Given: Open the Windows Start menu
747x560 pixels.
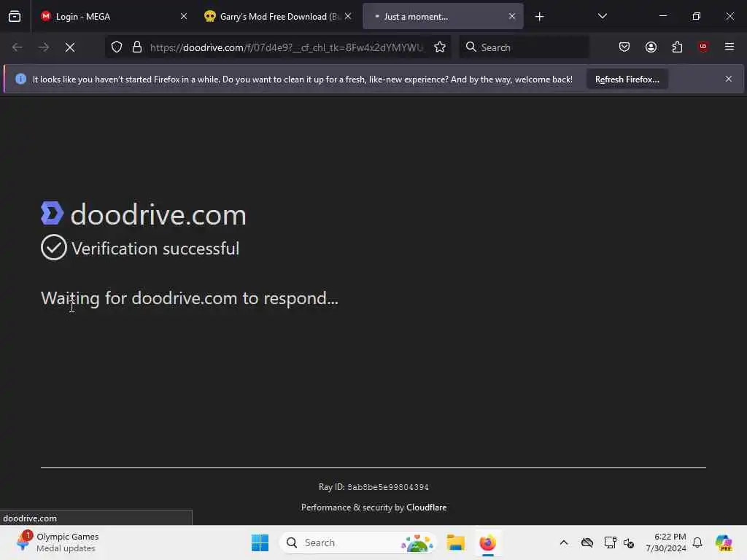Looking at the screenshot, I should click(260, 542).
